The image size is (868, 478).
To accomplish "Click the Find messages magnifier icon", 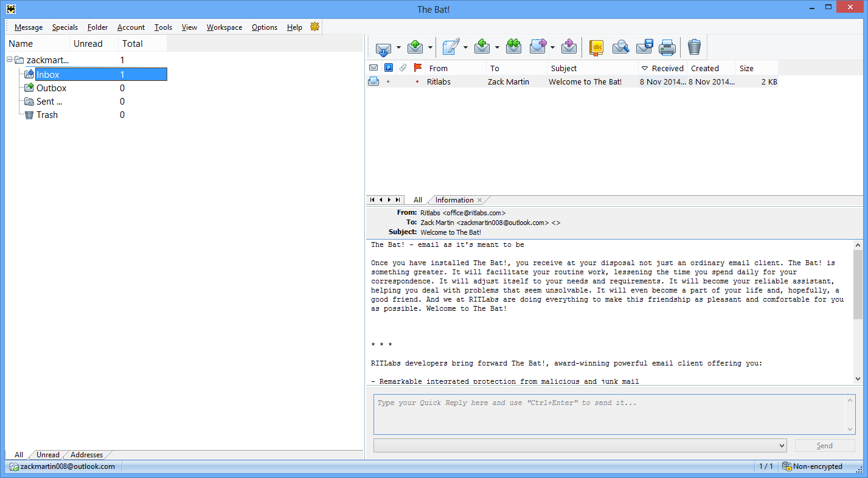I will pos(620,47).
